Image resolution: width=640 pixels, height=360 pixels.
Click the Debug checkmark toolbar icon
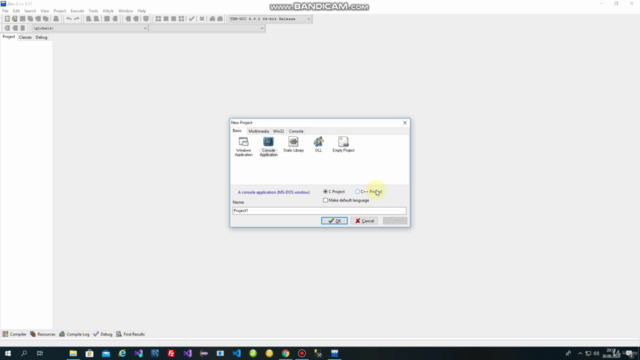(191, 19)
